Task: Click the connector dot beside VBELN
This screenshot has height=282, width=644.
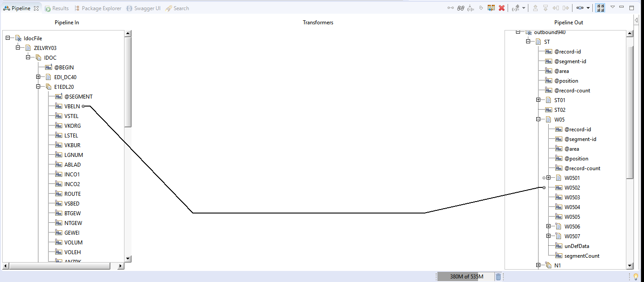Action: [83, 106]
